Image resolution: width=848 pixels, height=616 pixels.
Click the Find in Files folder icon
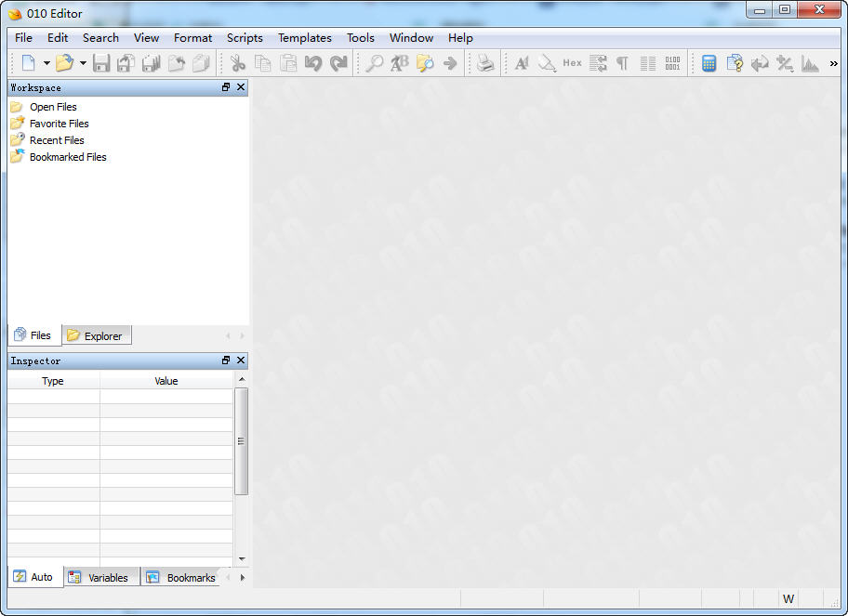coord(425,63)
